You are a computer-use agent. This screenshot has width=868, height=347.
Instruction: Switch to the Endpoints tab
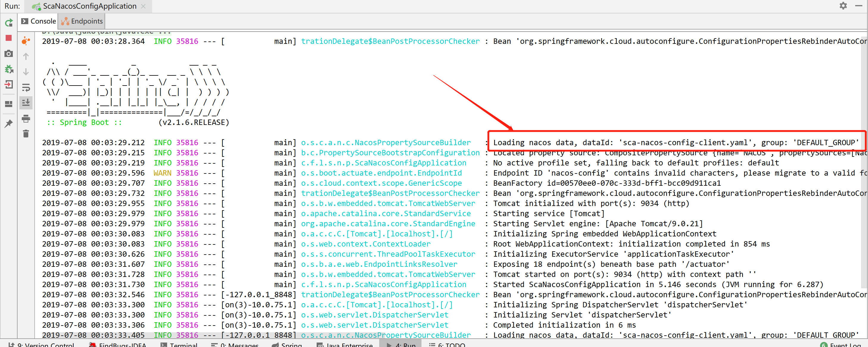(x=82, y=21)
